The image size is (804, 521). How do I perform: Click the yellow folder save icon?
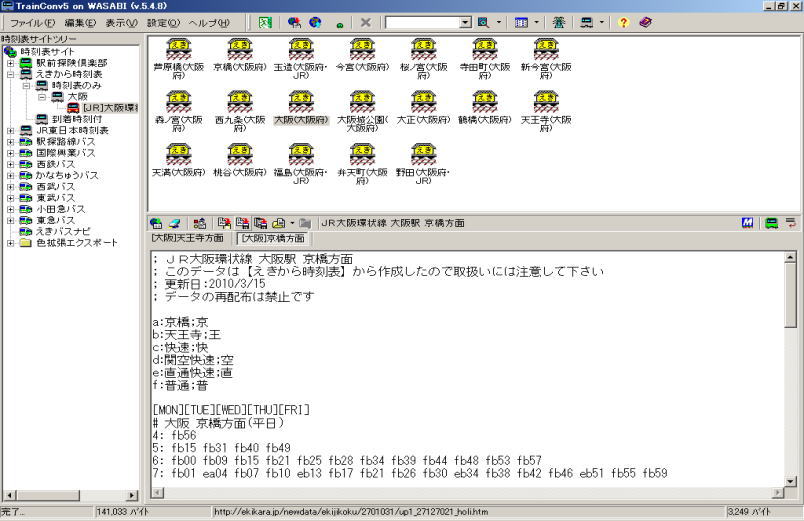click(278, 223)
